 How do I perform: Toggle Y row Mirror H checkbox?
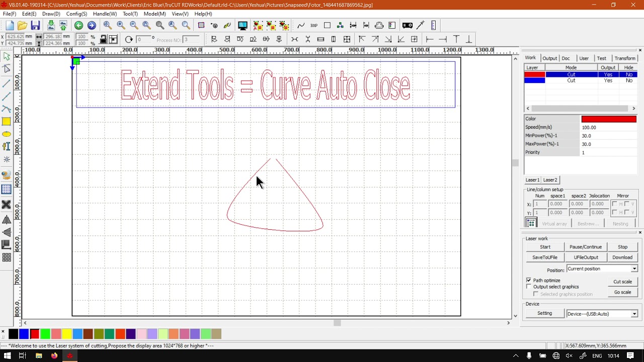tap(615, 213)
